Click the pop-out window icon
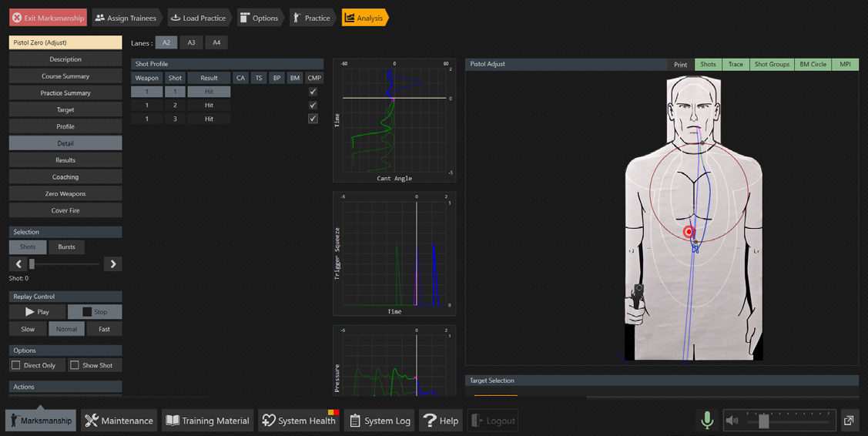 click(849, 420)
